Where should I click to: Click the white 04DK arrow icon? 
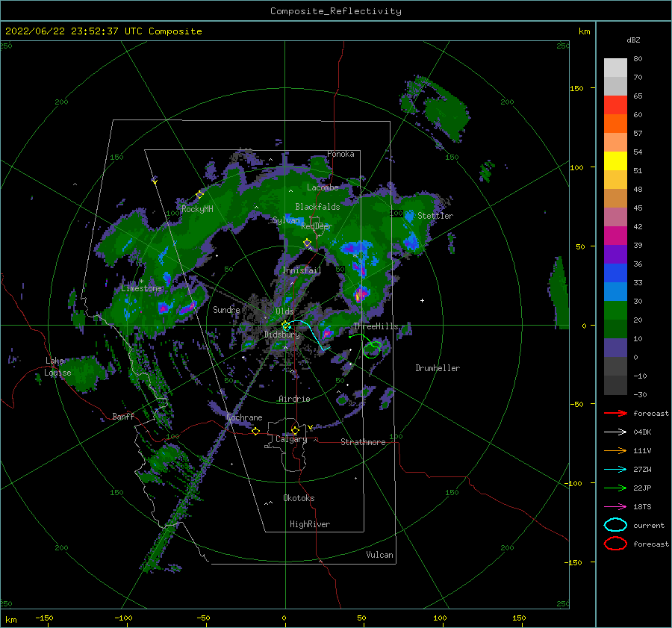(x=615, y=432)
